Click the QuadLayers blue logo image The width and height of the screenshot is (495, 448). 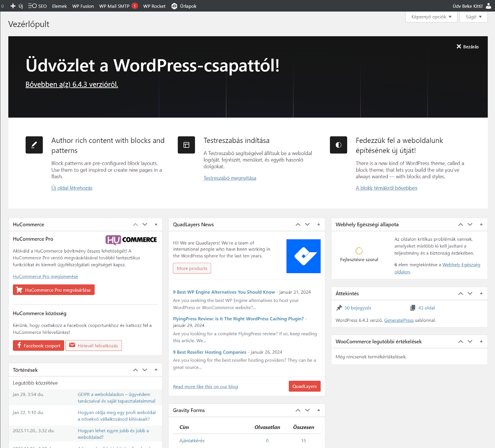coord(303,256)
